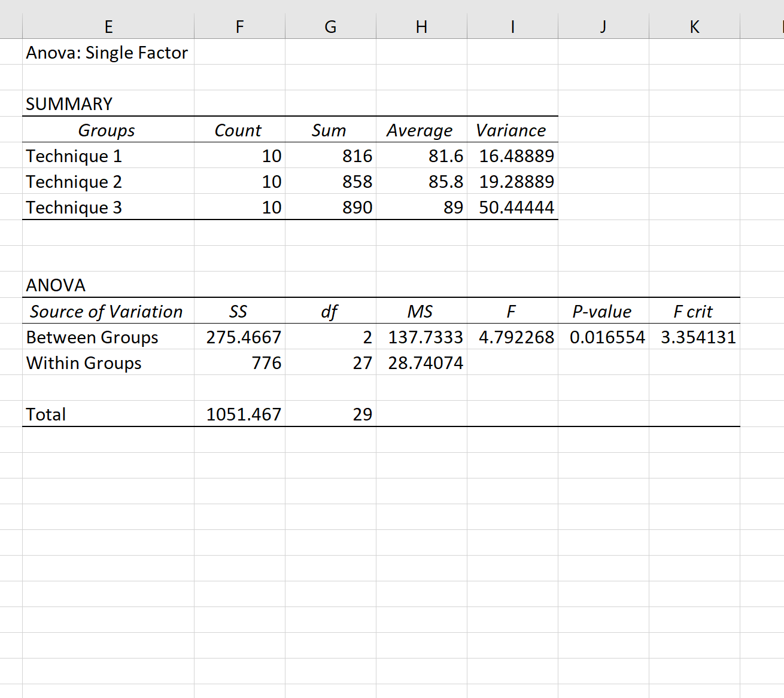Select column I header
Viewport: 784px width, 698px height.
[x=512, y=26]
